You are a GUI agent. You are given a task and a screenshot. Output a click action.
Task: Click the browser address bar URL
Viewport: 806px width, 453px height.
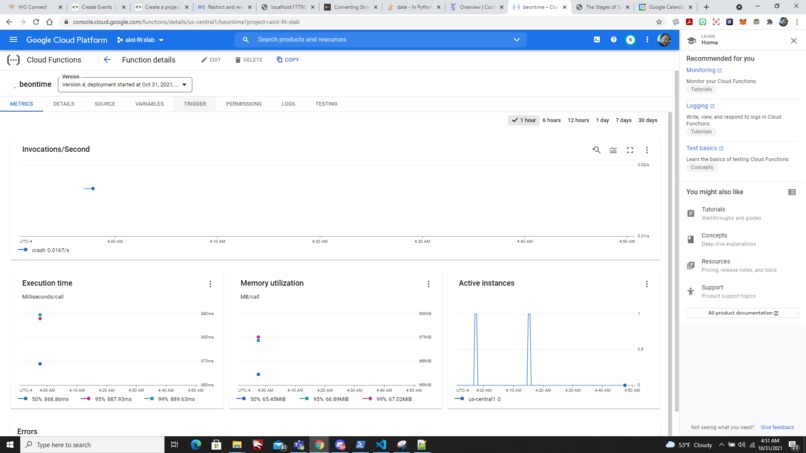click(x=186, y=22)
